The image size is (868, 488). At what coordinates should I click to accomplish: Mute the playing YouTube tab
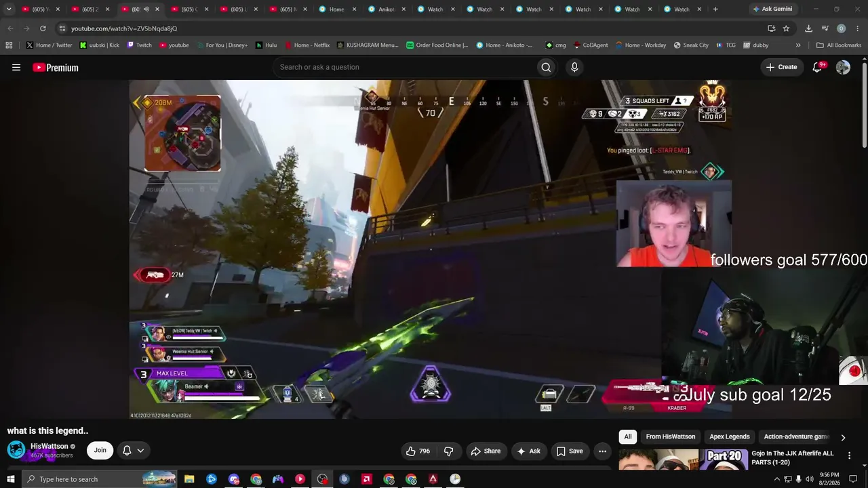click(x=146, y=9)
